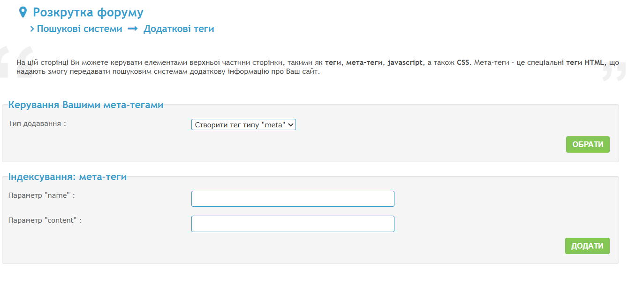The image size is (644, 288).
Task: Click the chevron icon before Пошукові системи
Action: (32, 29)
